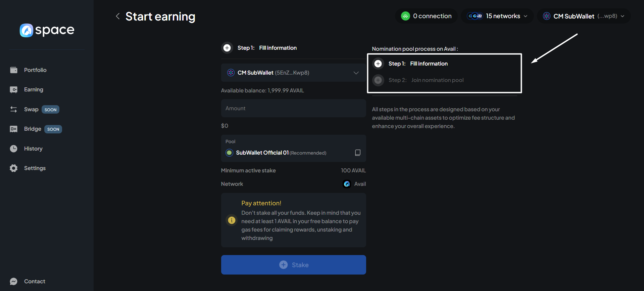Click the Earning sidebar icon
644x291 pixels.
pos(14,90)
